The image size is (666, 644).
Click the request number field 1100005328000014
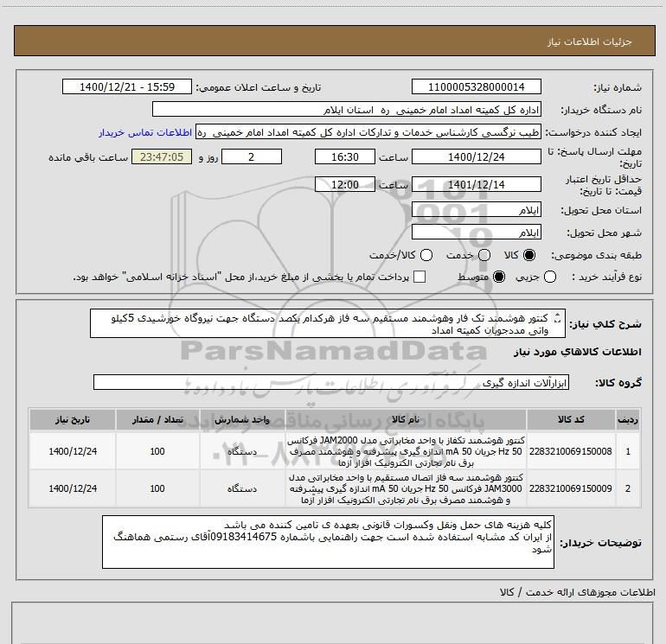476,86
